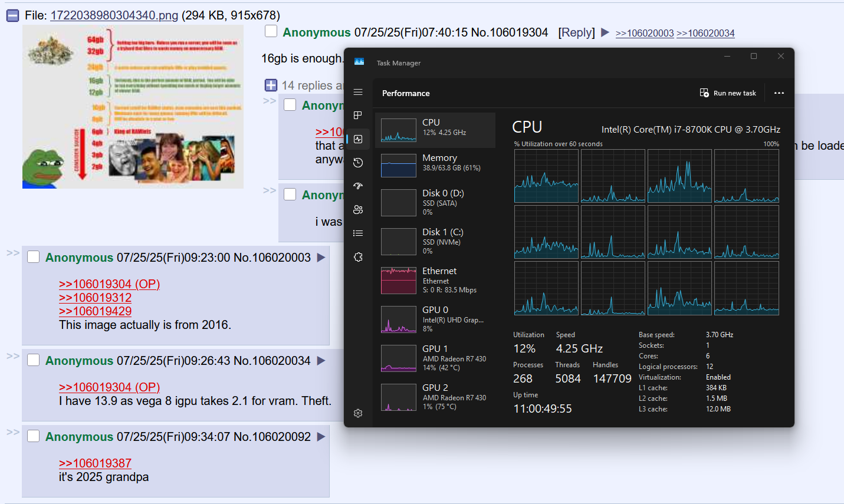Click post number No.106020092

pos(272,437)
